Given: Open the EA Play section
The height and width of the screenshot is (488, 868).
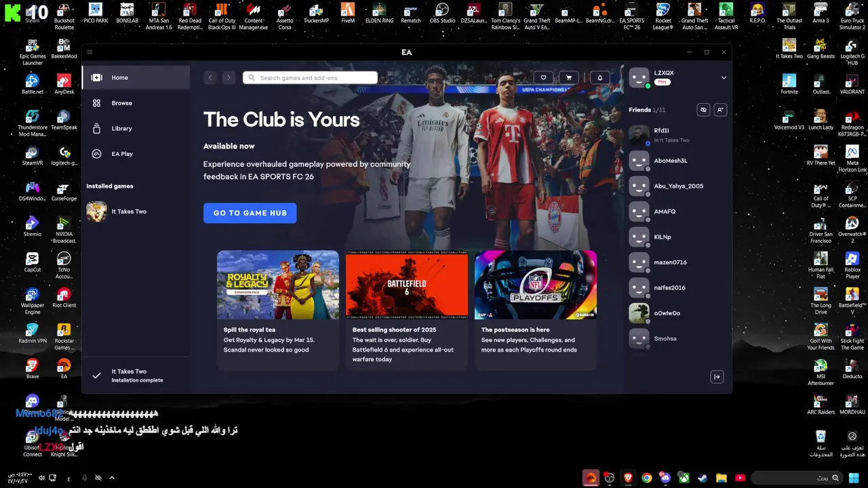Looking at the screenshot, I should pyautogui.click(x=136, y=154).
